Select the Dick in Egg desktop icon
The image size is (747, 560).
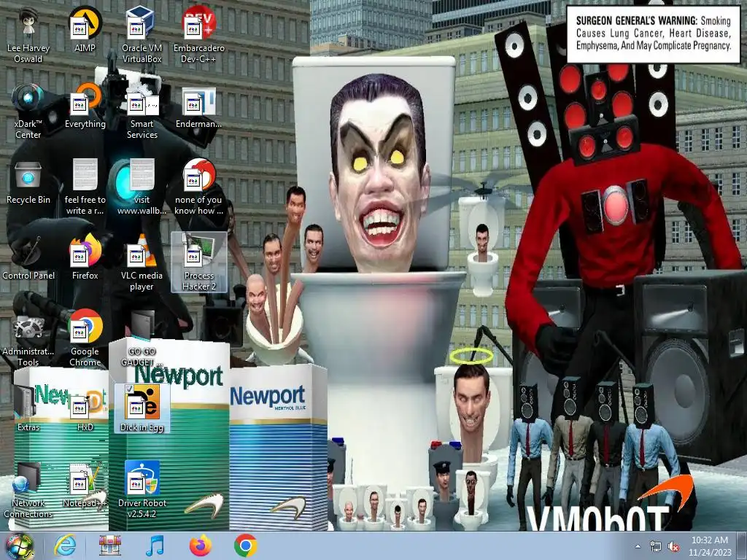pos(142,408)
